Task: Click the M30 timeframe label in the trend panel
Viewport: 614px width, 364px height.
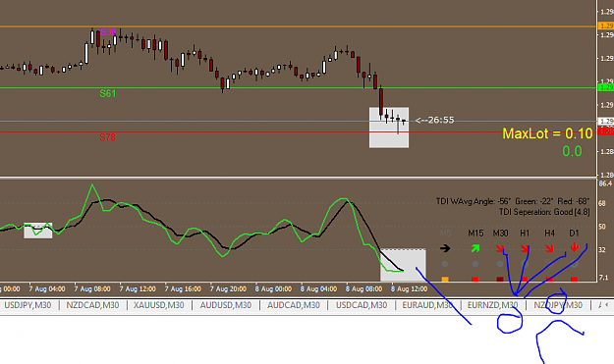Action: pos(500,234)
